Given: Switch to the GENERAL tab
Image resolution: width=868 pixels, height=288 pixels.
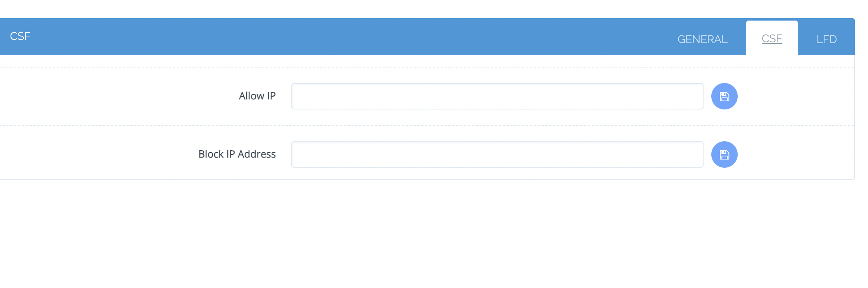Looking at the screenshot, I should [702, 39].
